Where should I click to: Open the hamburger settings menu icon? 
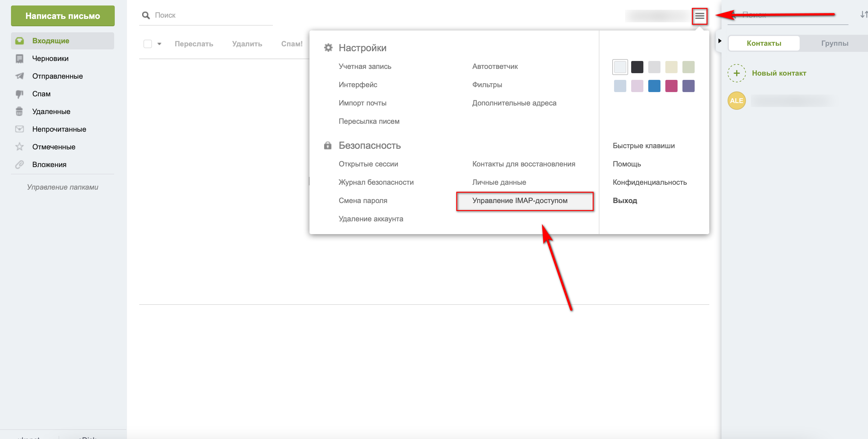click(699, 16)
